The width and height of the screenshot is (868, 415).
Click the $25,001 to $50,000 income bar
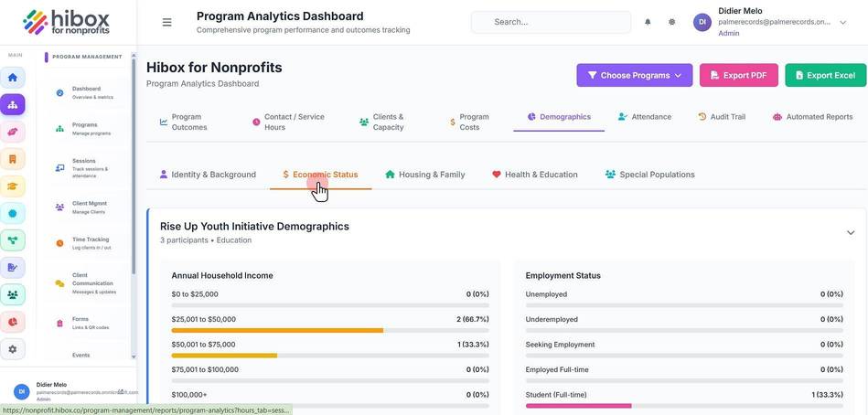[x=330, y=330]
